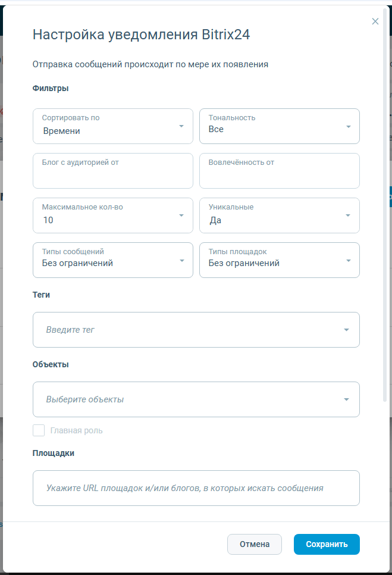Click the 'Блог с аудиторией от' field

click(113, 171)
